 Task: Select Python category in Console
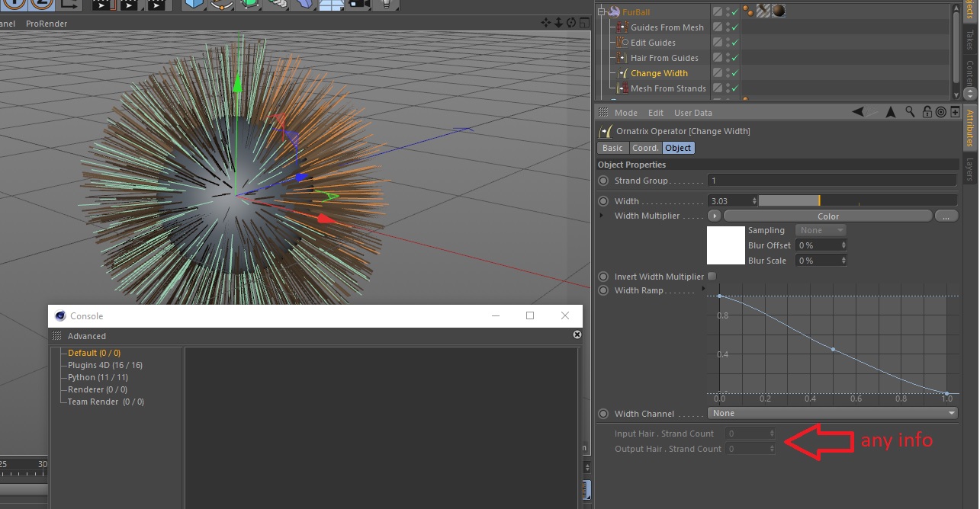(x=98, y=377)
